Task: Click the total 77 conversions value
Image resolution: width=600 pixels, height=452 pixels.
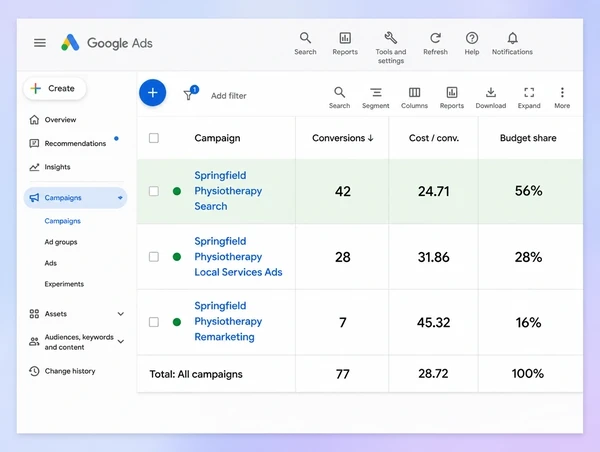Action: [342, 374]
